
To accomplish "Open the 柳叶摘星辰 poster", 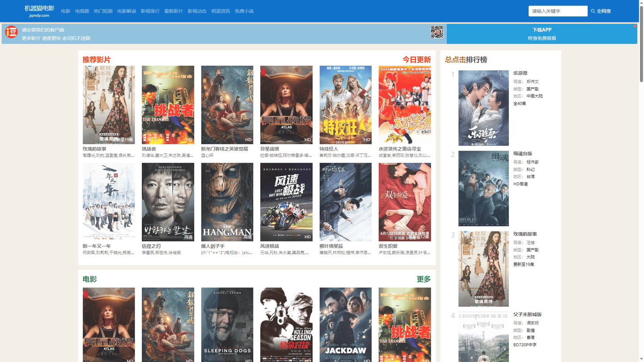I will (x=345, y=202).
